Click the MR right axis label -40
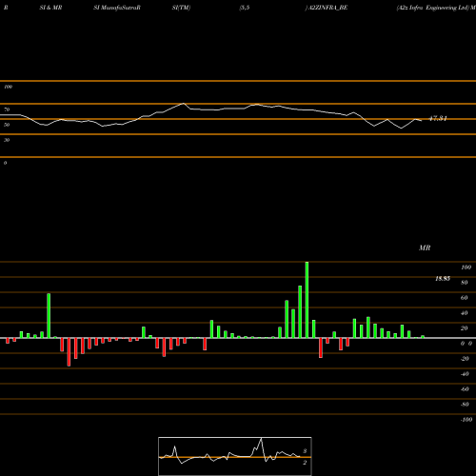Image resolution: width=476 pixels, height=476 pixels. point(465,374)
